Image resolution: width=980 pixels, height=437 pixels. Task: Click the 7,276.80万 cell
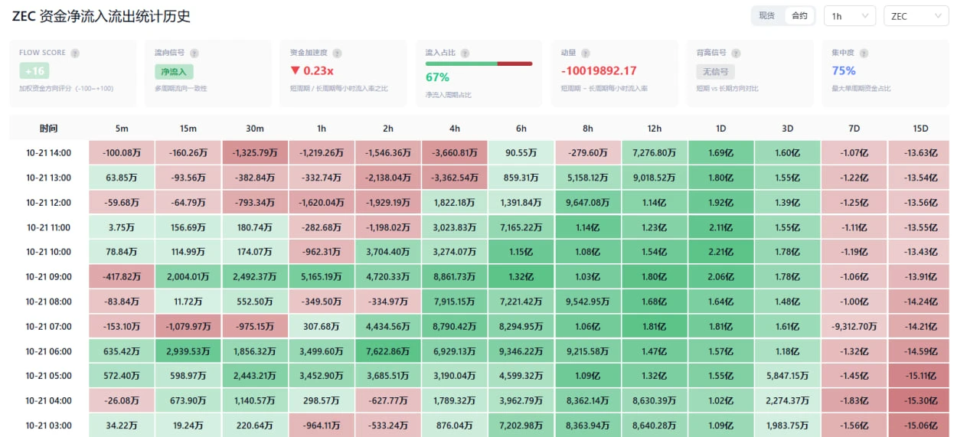click(655, 152)
